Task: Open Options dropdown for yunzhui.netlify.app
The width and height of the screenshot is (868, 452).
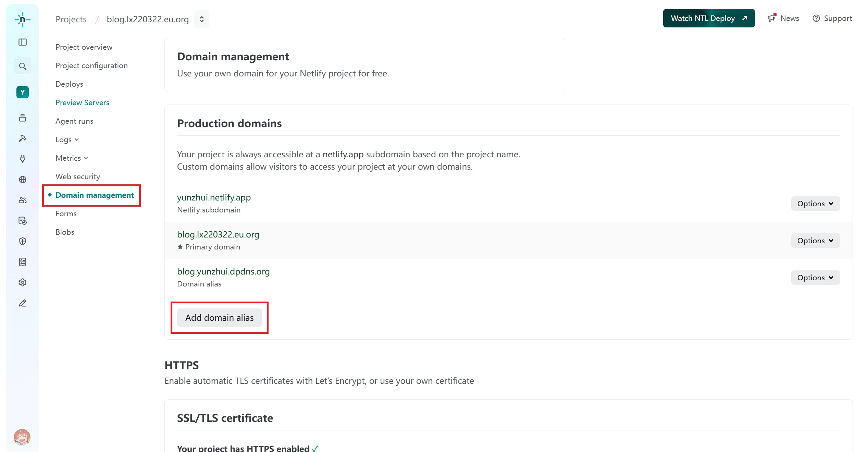Action: pos(815,204)
